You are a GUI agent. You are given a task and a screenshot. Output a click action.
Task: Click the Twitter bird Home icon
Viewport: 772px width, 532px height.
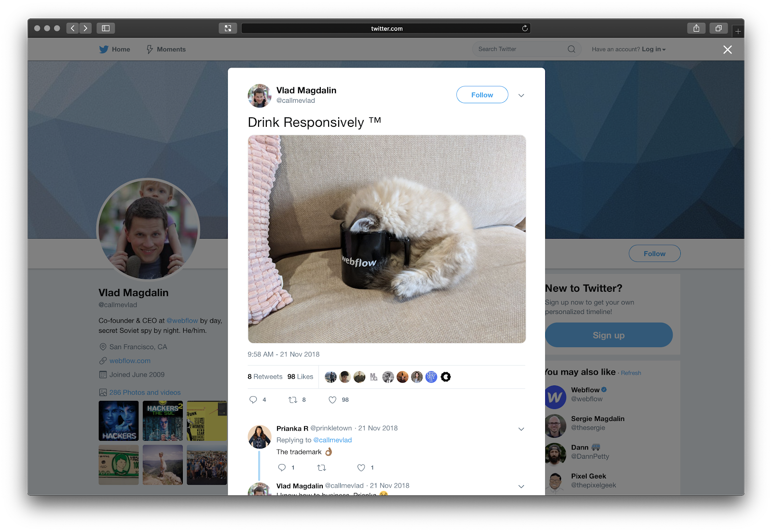point(104,49)
